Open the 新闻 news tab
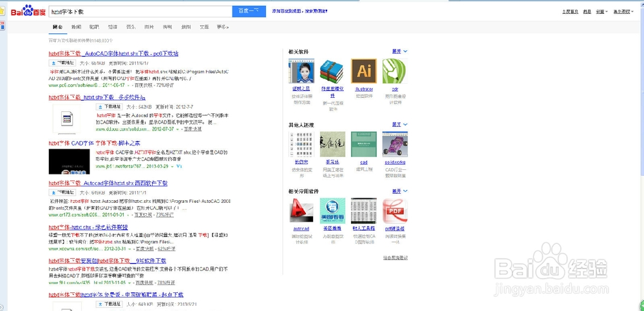 [x=76, y=27]
